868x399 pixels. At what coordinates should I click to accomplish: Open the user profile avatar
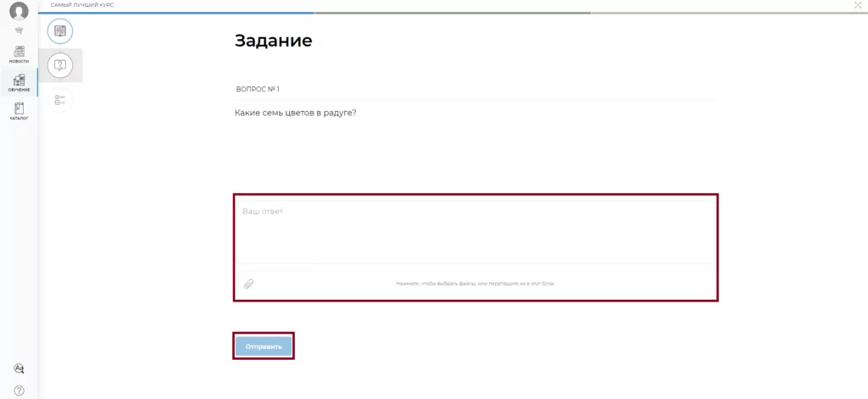point(19,11)
